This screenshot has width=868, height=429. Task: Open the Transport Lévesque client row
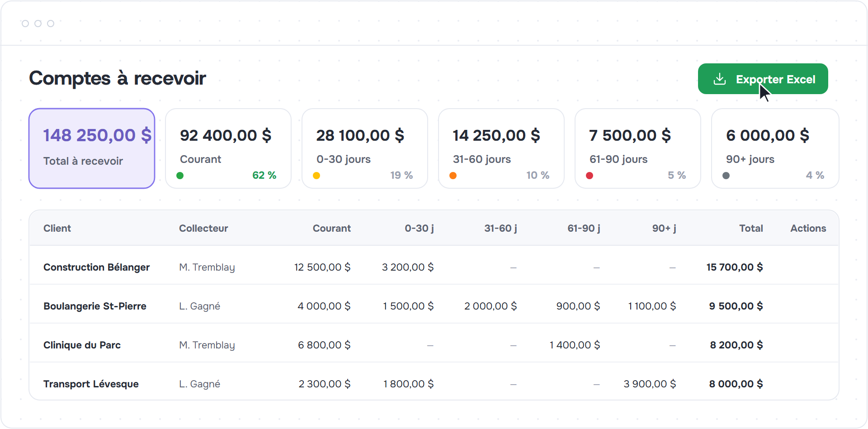(434, 384)
